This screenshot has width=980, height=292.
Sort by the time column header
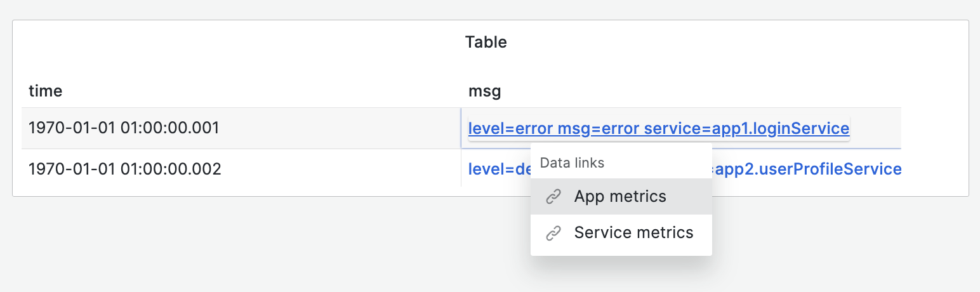click(46, 91)
